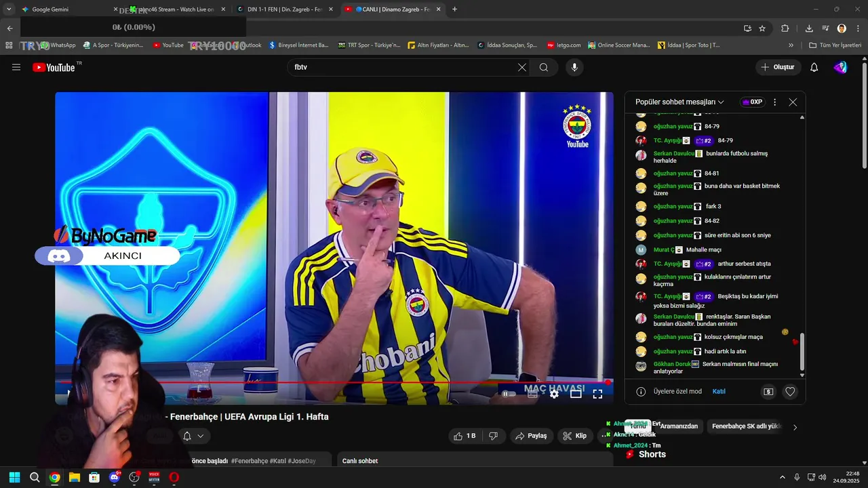
Task: Open the #JoseDay hashtag link
Action: (302, 461)
